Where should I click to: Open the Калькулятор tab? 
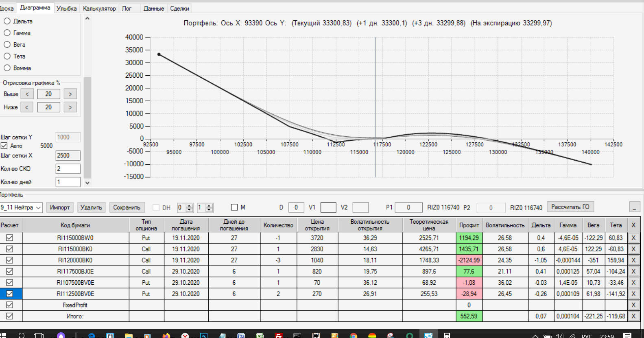[99, 9]
